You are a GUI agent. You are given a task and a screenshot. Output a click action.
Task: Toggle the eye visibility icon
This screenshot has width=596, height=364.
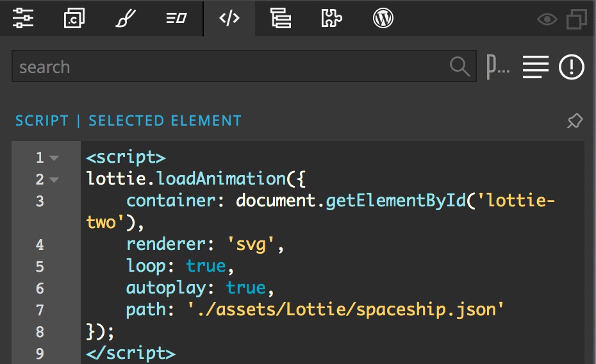pos(547,19)
